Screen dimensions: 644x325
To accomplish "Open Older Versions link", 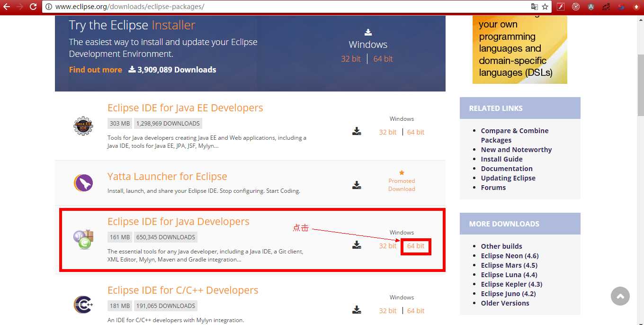I will pyautogui.click(x=505, y=303).
